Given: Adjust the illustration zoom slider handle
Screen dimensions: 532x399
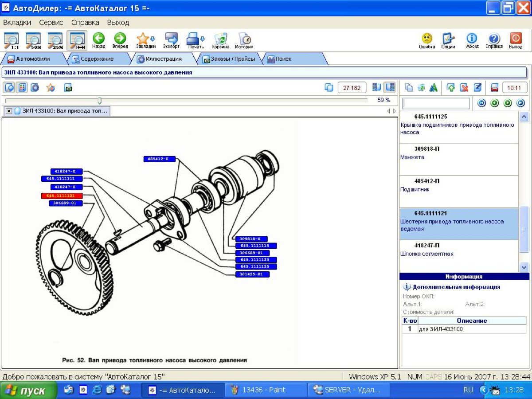Looking at the screenshot, I should pos(100,101).
